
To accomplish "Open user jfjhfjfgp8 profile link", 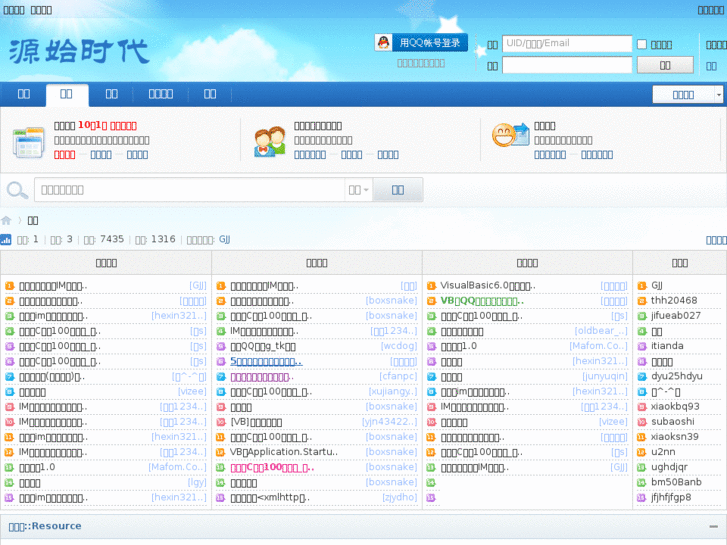I will coord(671,497).
